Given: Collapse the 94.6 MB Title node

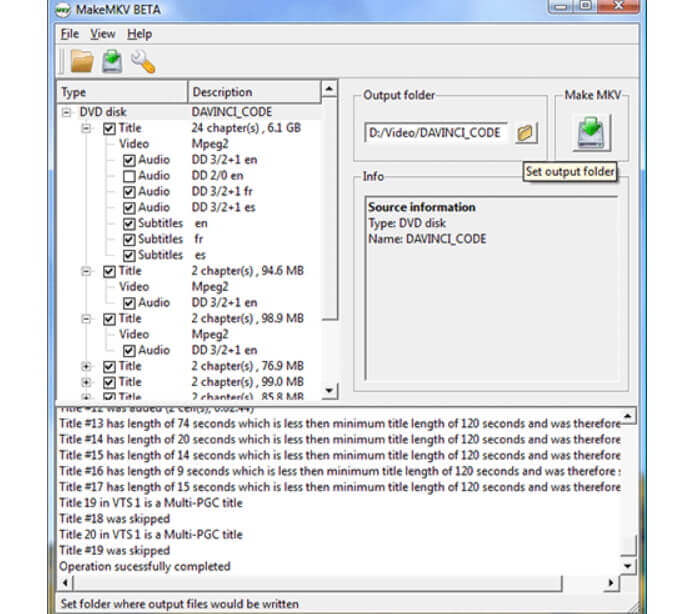Looking at the screenshot, I should 86,271.
